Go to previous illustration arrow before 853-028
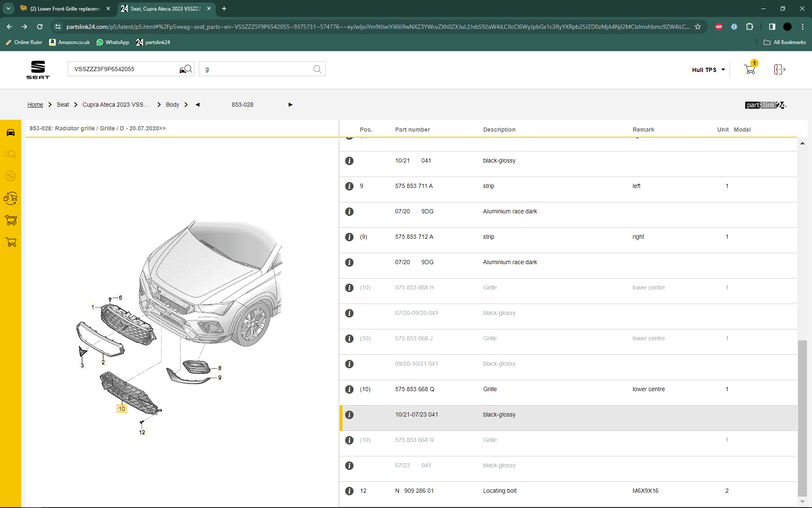 point(198,105)
